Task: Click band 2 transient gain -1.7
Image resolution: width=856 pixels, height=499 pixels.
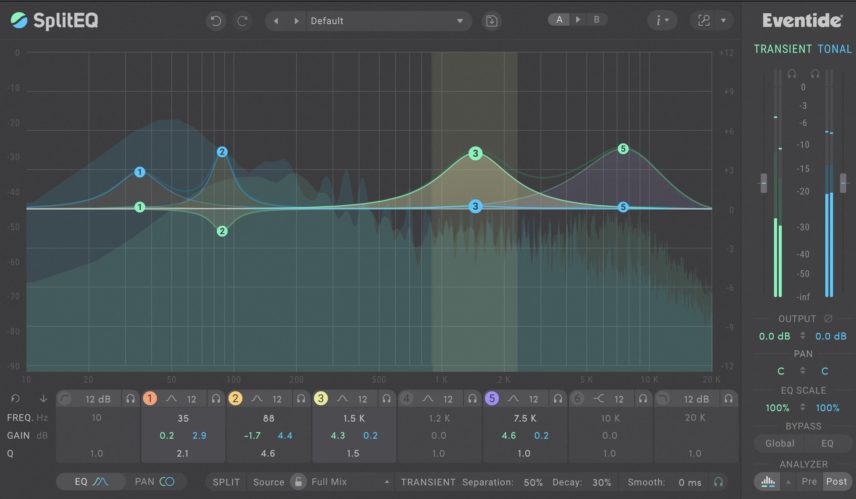Action: pyautogui.click(x=252, y=436)
